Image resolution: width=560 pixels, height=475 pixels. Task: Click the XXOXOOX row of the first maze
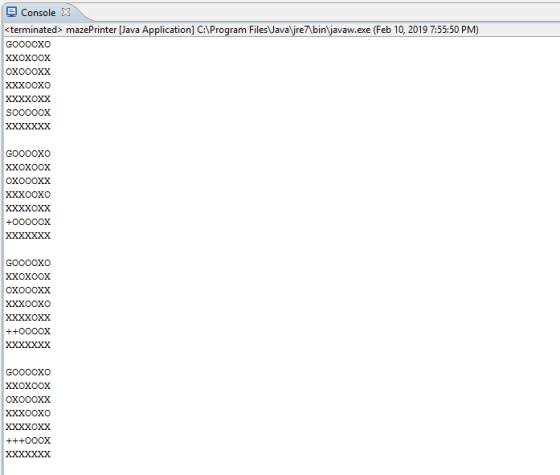(x=28, y=58)
